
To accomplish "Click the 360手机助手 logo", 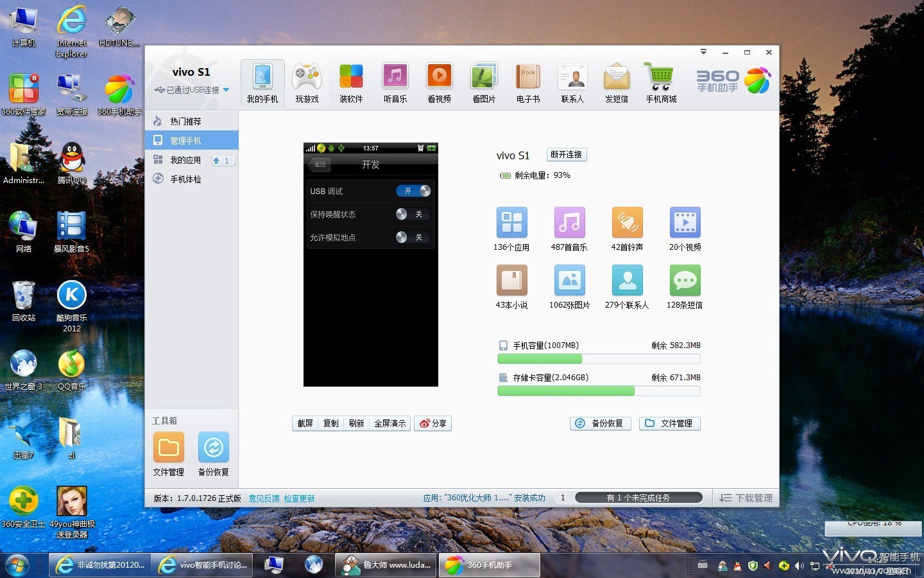I will [x=733, y=81].
